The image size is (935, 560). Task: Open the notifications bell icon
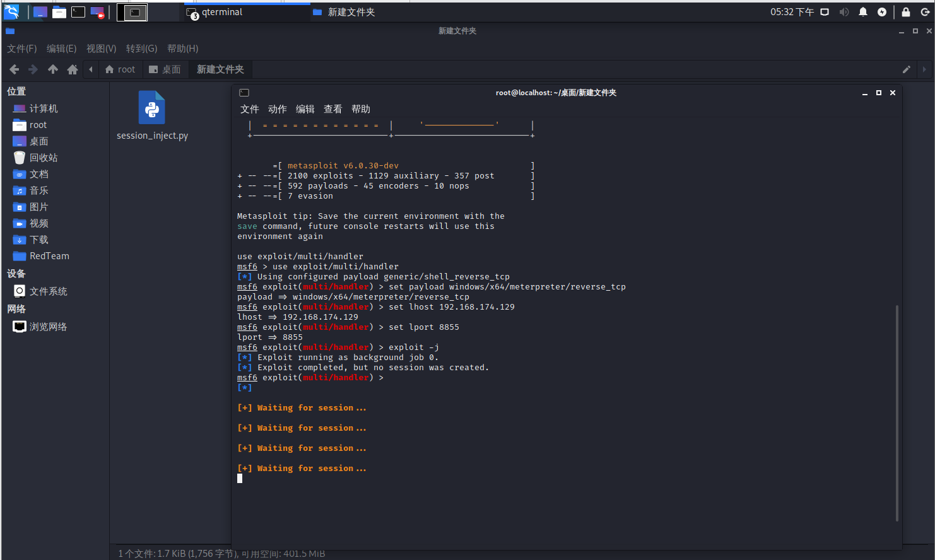863,12
